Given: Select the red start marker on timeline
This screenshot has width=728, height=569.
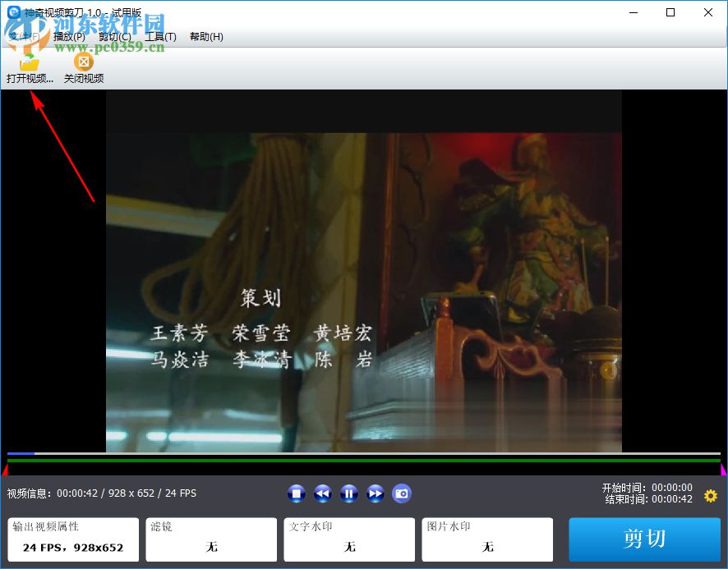Looking at the screenshot, I should (x=5, y=470).
